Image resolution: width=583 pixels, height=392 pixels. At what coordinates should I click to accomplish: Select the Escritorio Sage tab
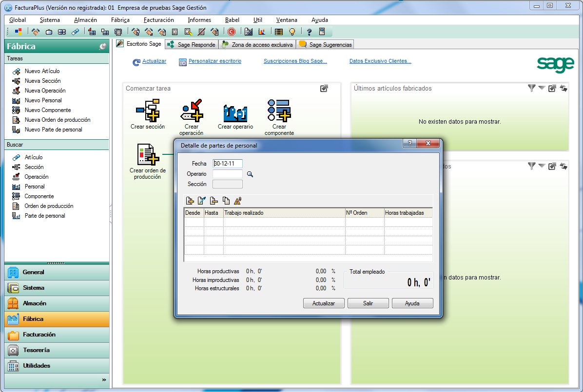pos(139,44)
